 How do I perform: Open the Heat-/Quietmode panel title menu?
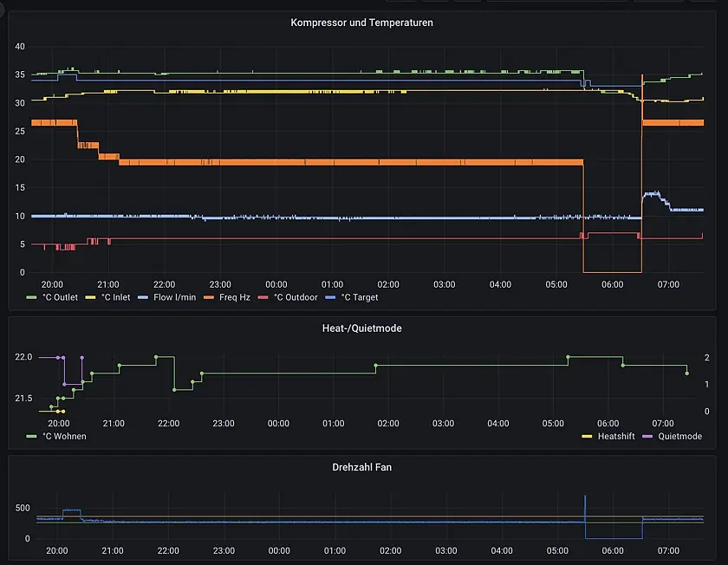click(x=361, y=328)
